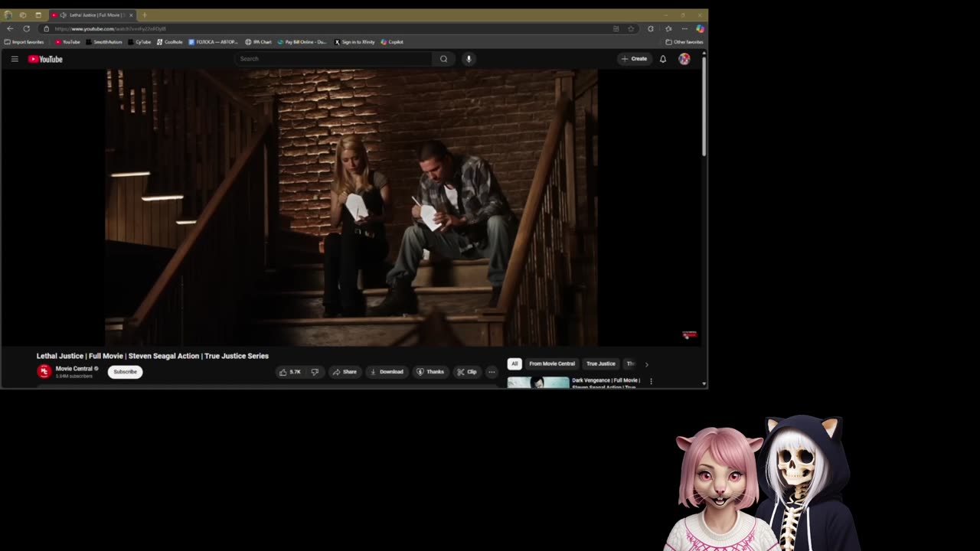The height and width of the screenshot is (551, 980).
Task: Go to the YouTube home logo
Action: tap(45, 59)
